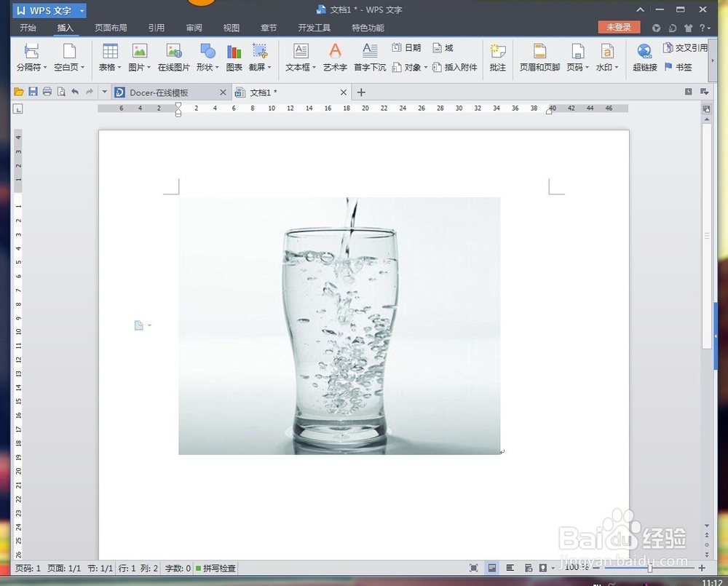This screenshot has width=728, height=586.
Task: Expand the 截屏 dropdown arrow
Action: point(269,67)
